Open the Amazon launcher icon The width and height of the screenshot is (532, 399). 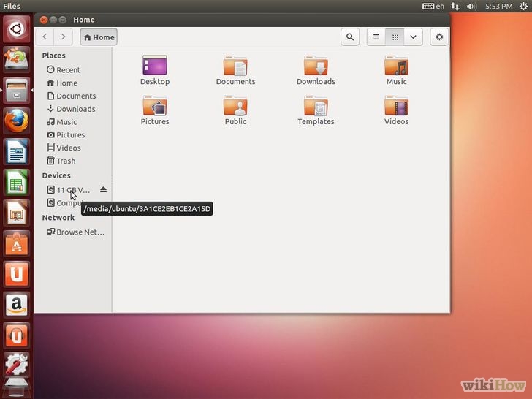coord(16,305)
